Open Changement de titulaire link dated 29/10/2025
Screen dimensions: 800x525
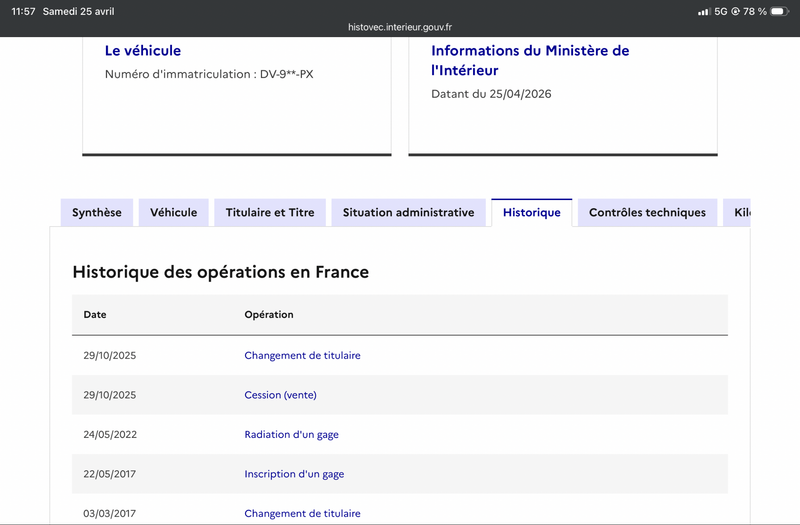[x=303, y=355]
